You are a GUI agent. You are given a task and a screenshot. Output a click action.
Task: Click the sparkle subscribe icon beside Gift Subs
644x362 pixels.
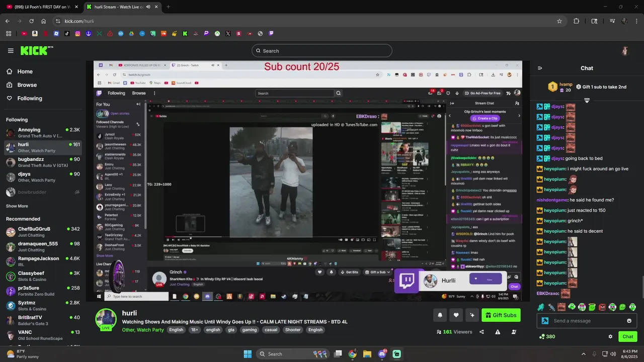tap(472, 315)
